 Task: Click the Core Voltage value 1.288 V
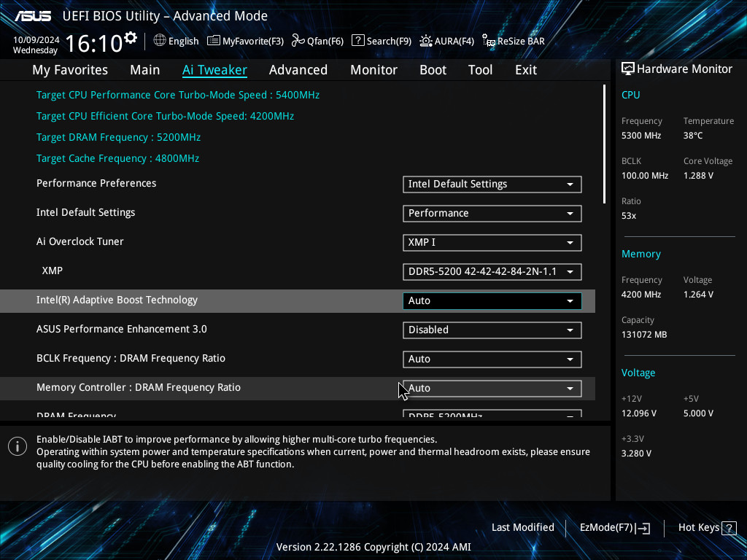pos(698,176)
